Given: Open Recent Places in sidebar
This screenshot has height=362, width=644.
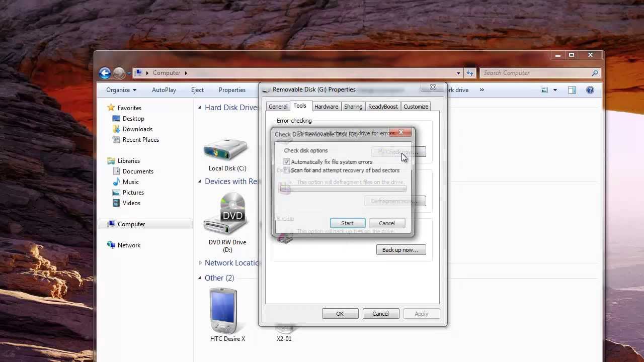Looking at the screenshot, I should [x=140, y=140].
